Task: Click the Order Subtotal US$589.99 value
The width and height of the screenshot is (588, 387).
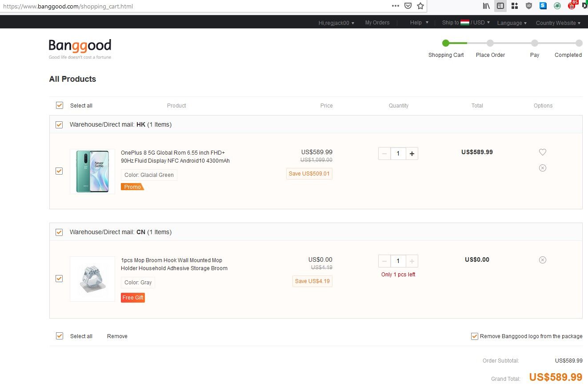Action: (x=568, y=361)
